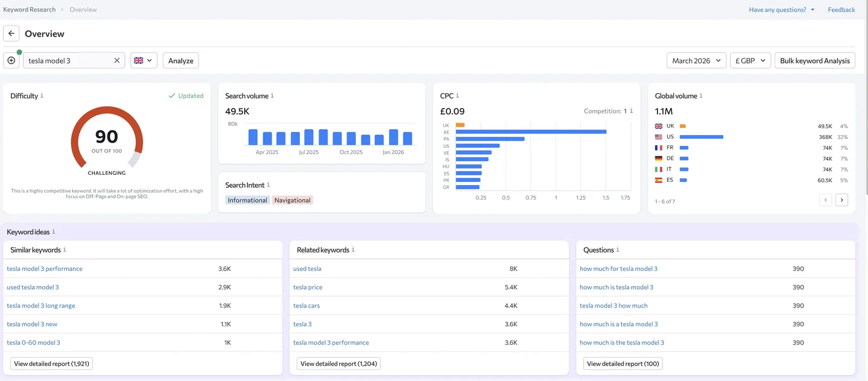Click the add keyword plus icon

(x=11, y=60)
